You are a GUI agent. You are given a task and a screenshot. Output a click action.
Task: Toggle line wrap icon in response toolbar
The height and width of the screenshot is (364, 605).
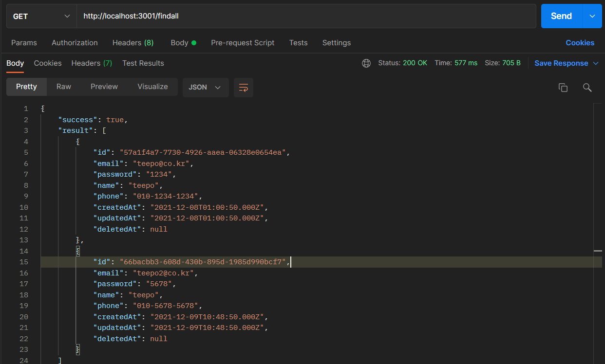(x=244, y=87)
